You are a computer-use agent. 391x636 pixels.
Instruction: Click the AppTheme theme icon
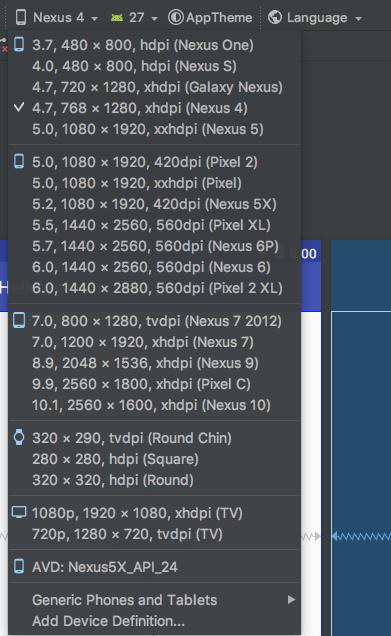[x=175, y=17]
